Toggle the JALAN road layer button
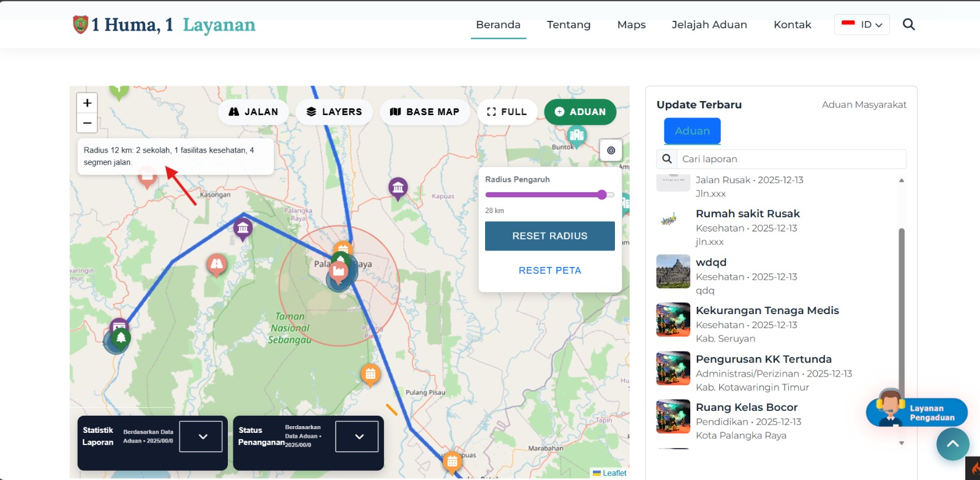The height and width of the screenshot is (480, 980). coord(253,112)
